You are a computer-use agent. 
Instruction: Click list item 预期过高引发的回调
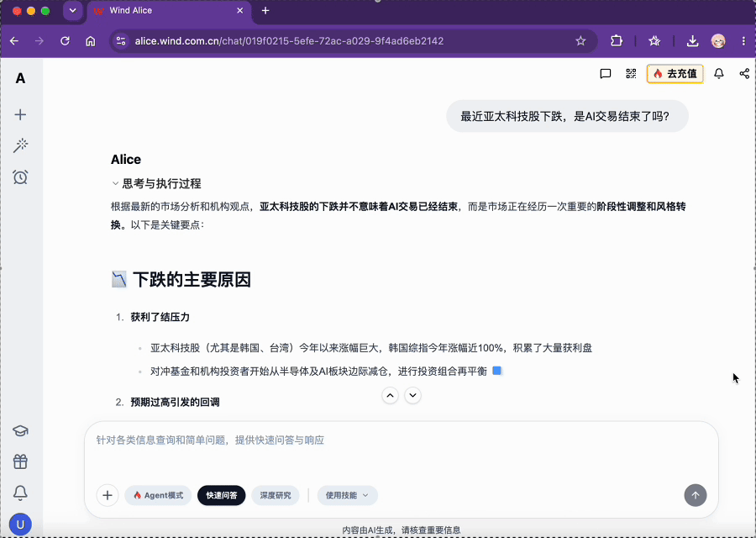point(175,402)
